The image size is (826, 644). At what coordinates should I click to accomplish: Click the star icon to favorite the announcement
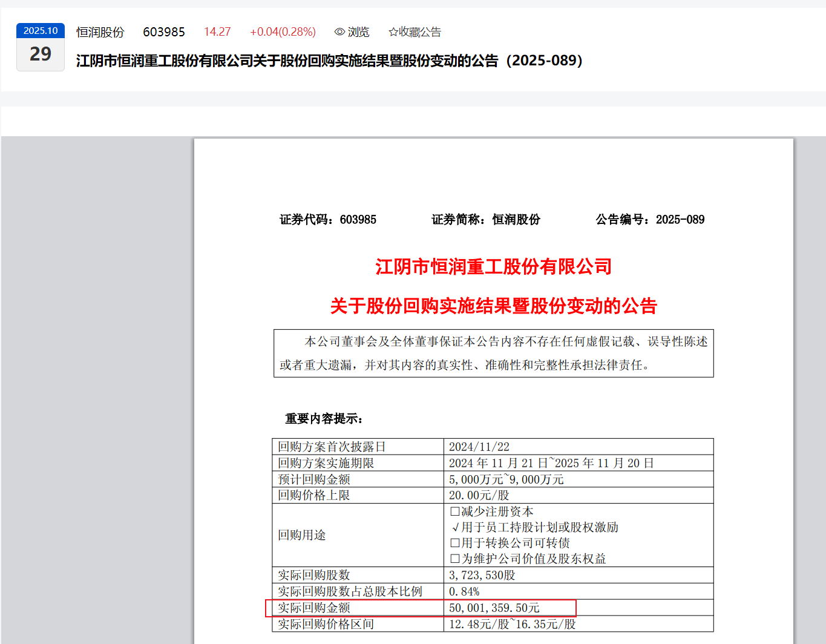click(393, 31)
